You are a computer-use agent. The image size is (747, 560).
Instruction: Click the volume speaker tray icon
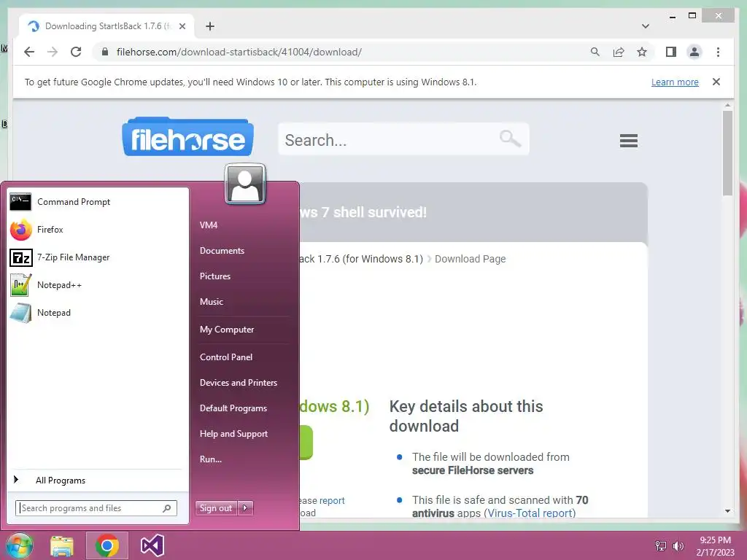pyautogui.click(x=678, y=545)
